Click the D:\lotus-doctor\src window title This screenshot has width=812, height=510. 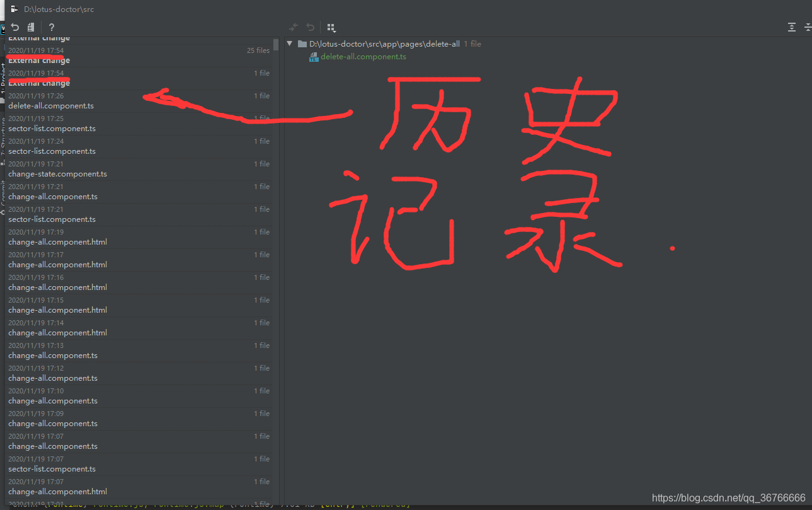pyautogui.click(x=59, y=9)
